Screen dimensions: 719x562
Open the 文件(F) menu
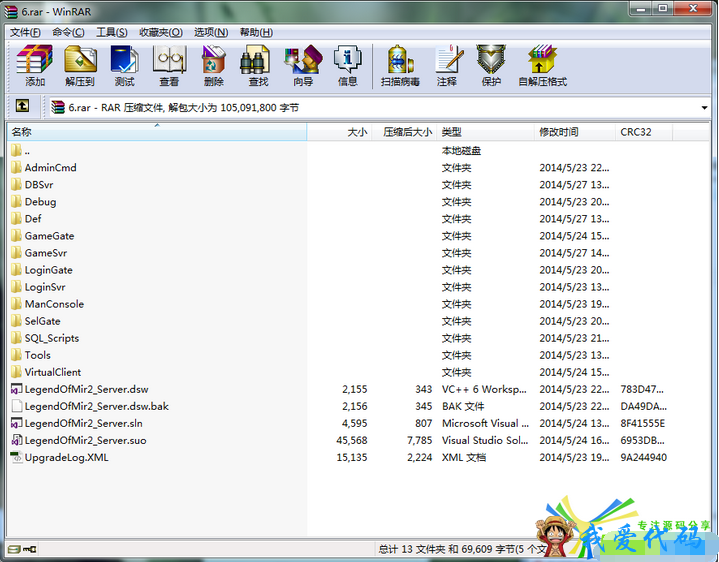coord(25,32)
